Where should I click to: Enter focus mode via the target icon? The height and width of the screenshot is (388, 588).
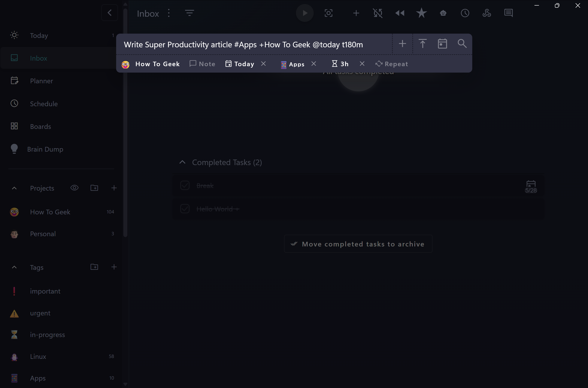tap(328, 13)
